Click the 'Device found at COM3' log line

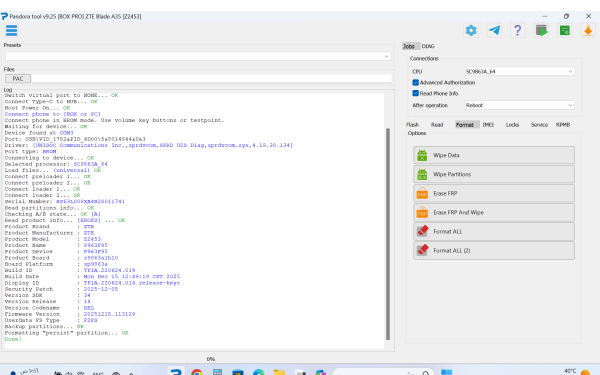coord(39,133)
